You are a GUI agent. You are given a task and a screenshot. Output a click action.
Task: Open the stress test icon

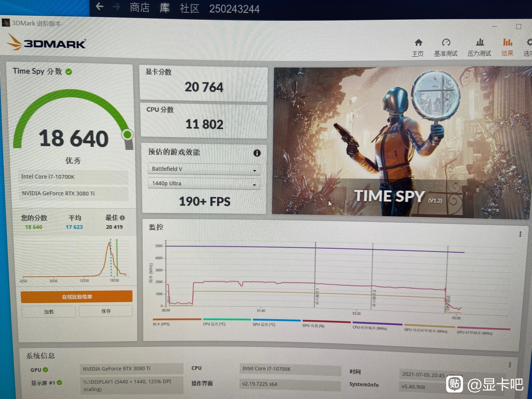pyautogui.click(x=480, y=42)
